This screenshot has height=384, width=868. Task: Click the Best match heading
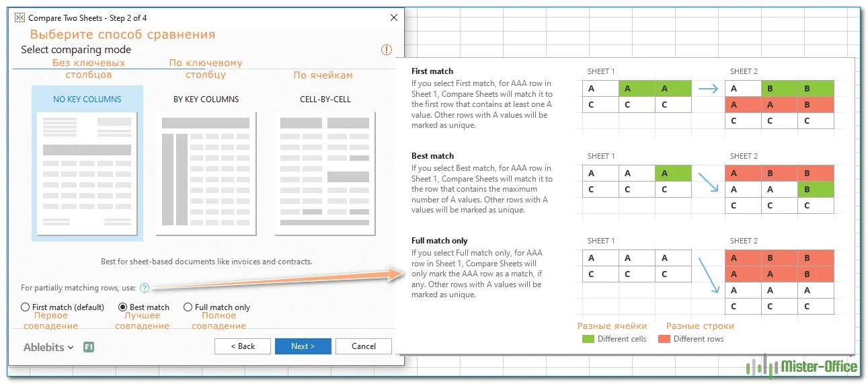tap(433, 156)
